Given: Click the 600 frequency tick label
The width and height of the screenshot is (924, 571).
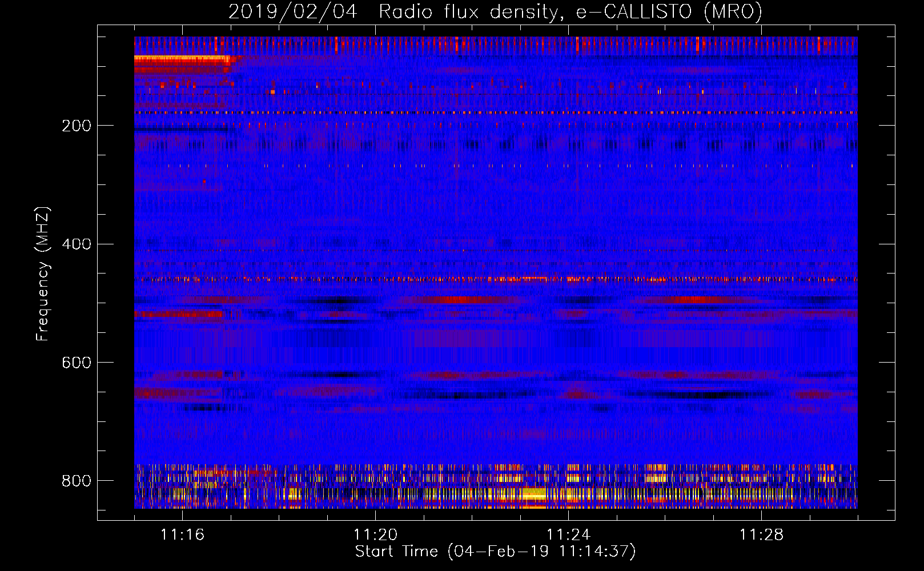Looking at the screenshot, I should (77, 363).
